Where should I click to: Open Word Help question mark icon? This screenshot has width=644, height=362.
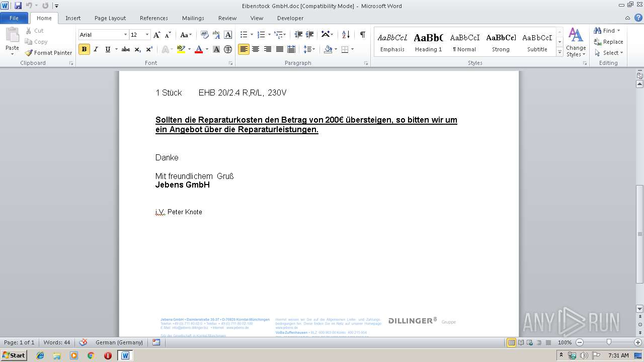click(x=638, y=18)
